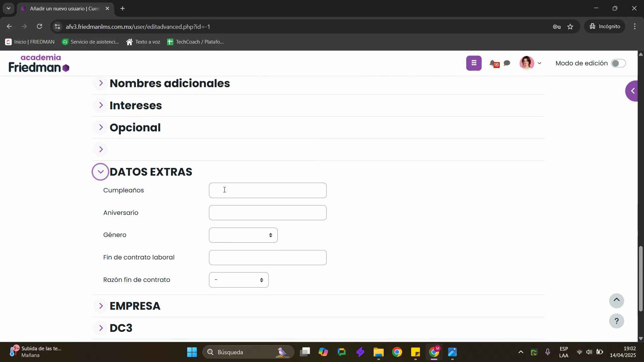Open the Razón fin de contrato dropdown
The image size is (644, 362).
tap(238, 280)
